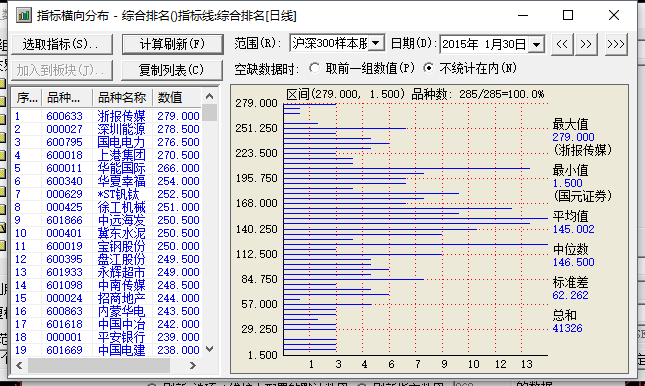Sort list by 数值 column header
Screen dimensions: 645x386
point(177,98)
